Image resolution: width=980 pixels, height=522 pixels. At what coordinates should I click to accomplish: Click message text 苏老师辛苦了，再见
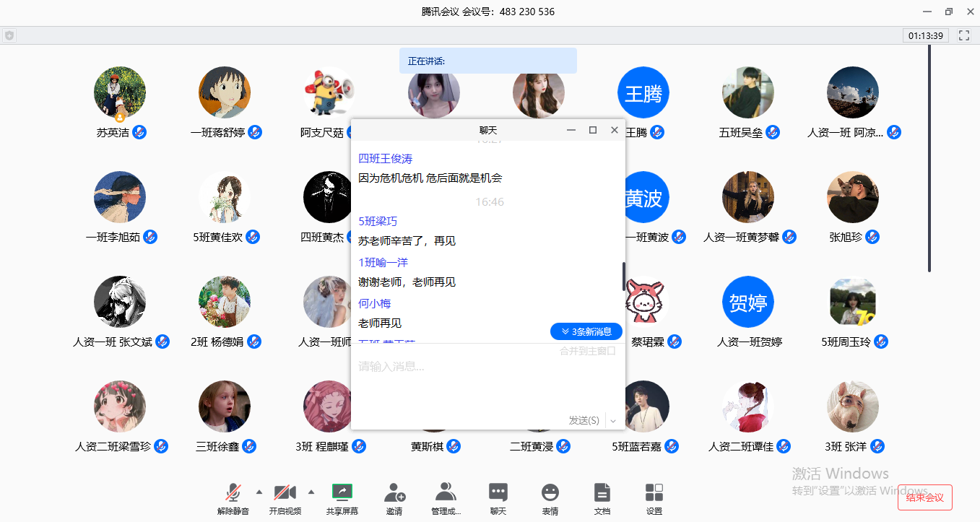pyautogui.click(x=407, y=241)
